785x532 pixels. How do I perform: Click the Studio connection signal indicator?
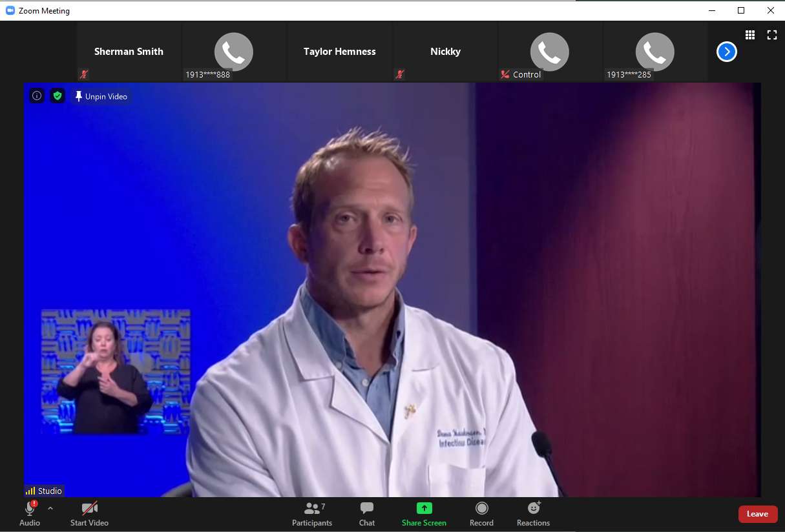tap(44, 491)
